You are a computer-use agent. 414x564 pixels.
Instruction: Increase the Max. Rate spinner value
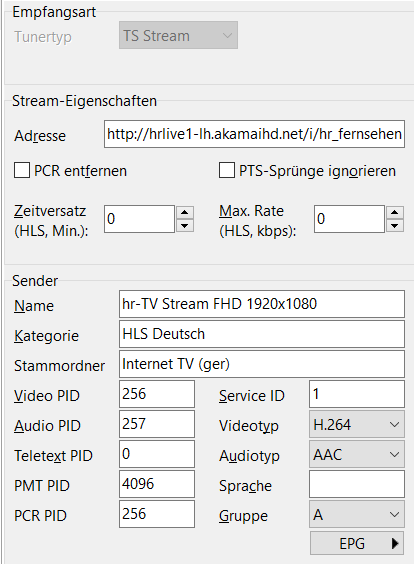(x=395, y=212)
